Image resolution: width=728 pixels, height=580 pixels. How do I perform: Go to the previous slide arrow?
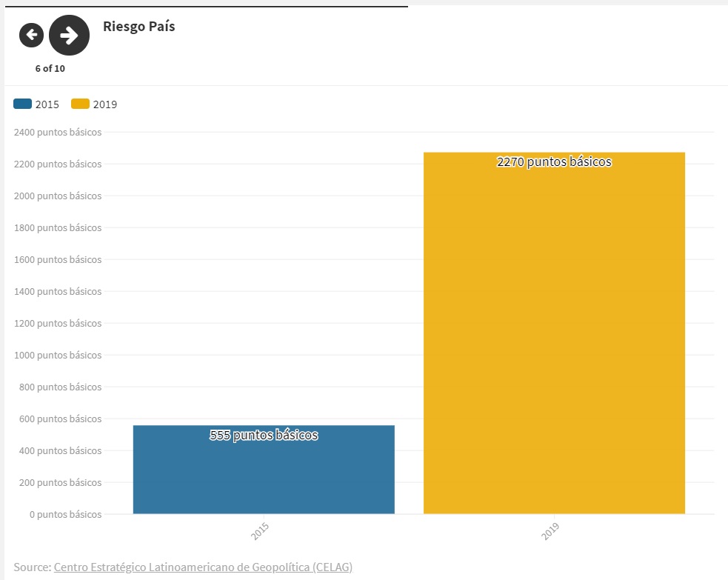[x=31, y=35]
